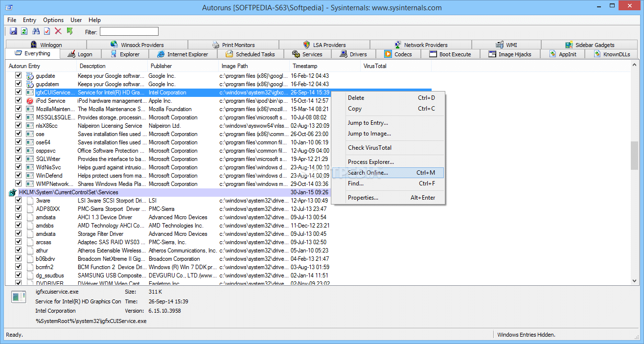This screenshot has height=344, width=644.
Task: Uncheck the WinDefend checkbox
Action: pyautogui.click(x=18, y=176)
